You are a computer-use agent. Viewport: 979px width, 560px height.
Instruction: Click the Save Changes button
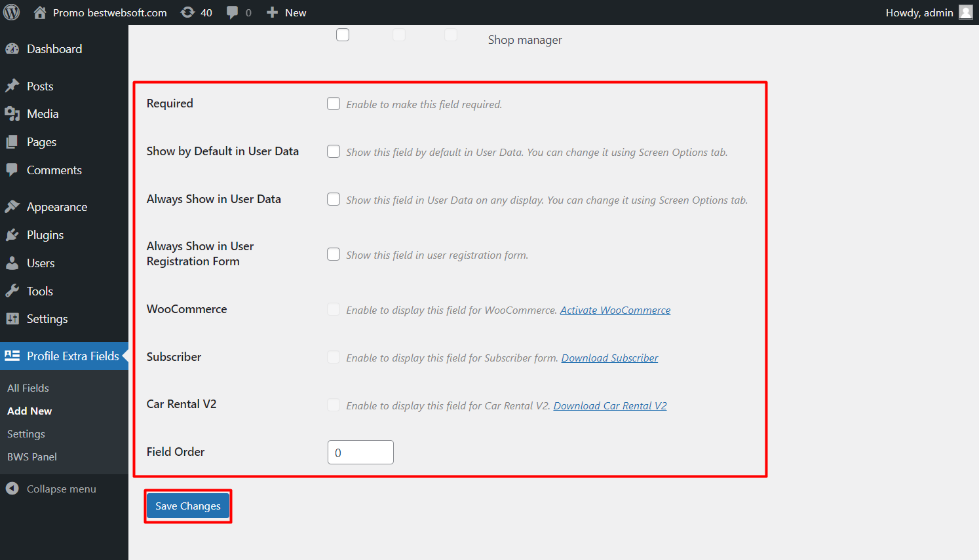click(x=187, y=506)
